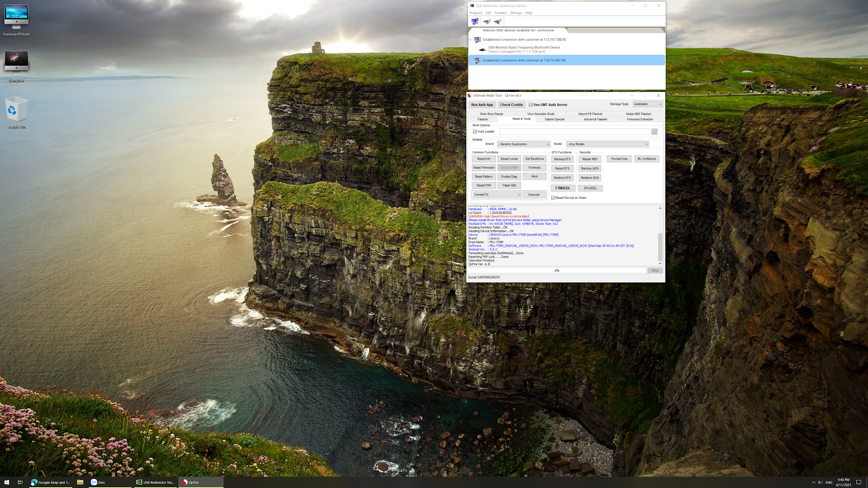The width and height of the screenshot is (868, 488).
Task: Open the notification center icon
Action: point(859,482)
